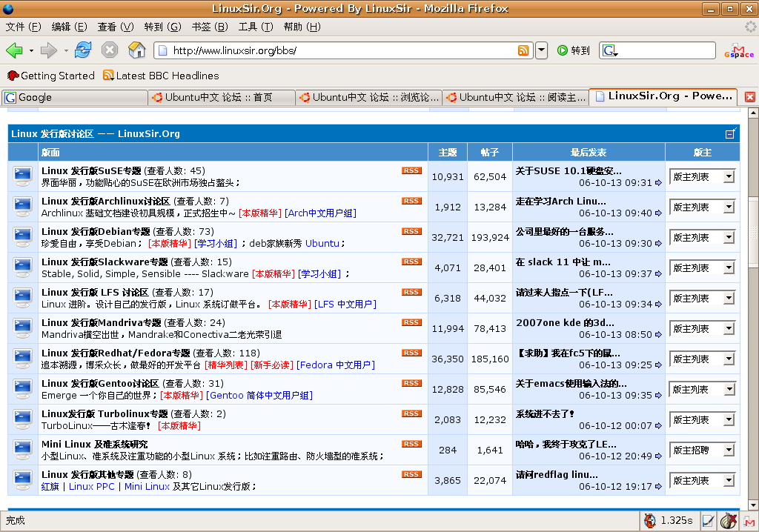
Task: Open the Home page icon
Action: coord(137,50)
